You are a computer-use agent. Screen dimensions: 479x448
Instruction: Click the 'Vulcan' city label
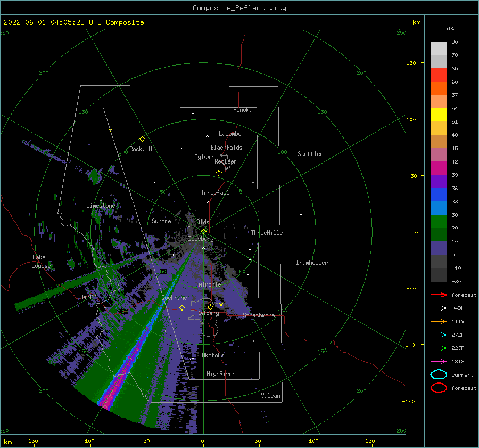pyautogui.click(x=271, y=396)
